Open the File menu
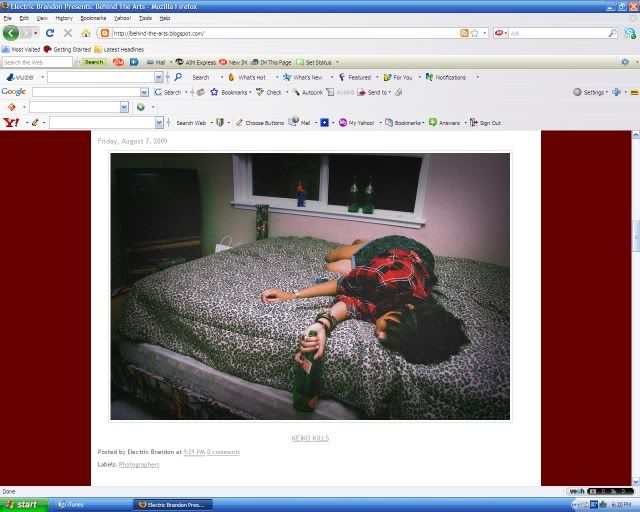 pos(7,18)
